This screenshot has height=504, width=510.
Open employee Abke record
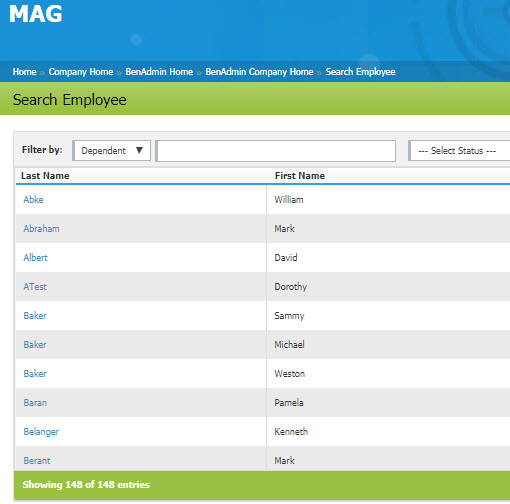click(33, 200)
